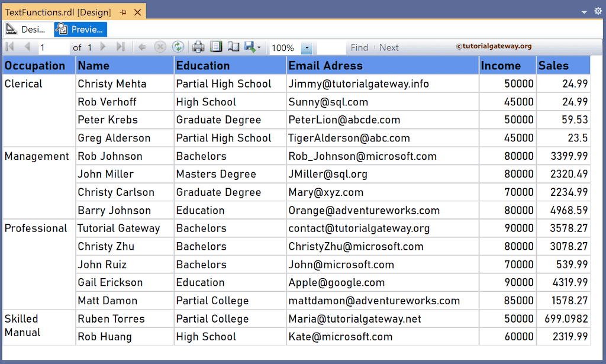Navigate to the next page
Viewport: 606px width, 364px height.
point(102,46)
